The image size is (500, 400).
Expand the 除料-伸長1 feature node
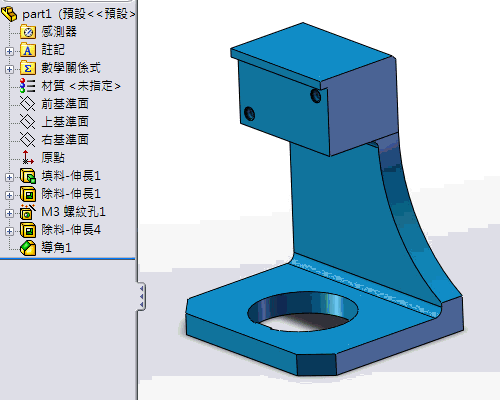[9, 195]
